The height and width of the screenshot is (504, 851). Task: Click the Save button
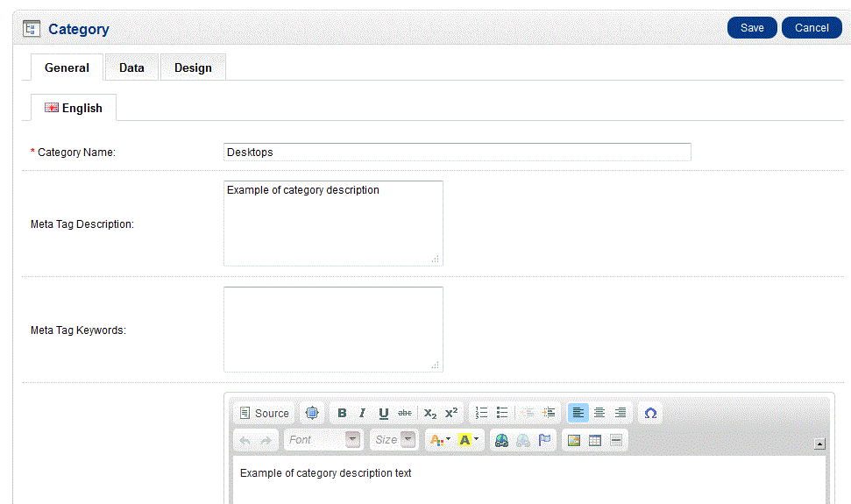pos(752,28)
